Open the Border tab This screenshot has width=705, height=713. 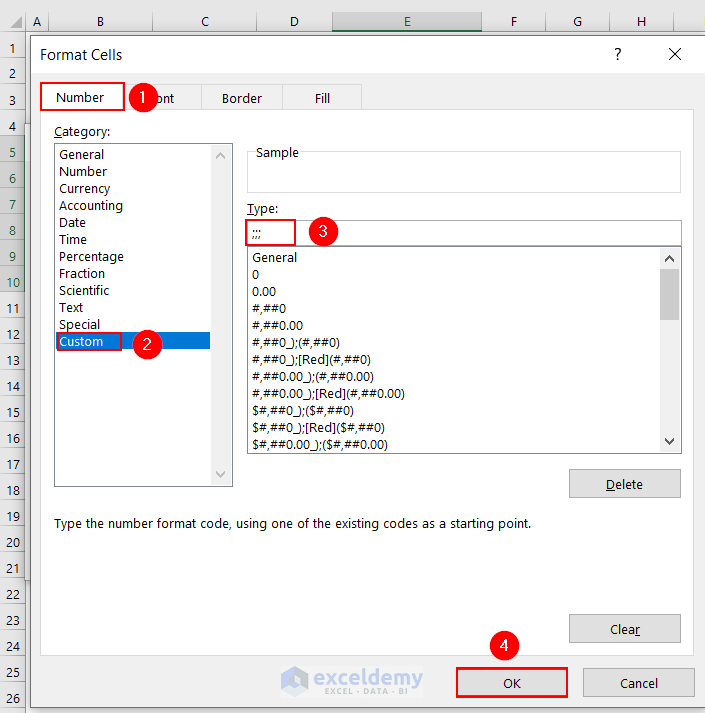[x=242, y=98]
